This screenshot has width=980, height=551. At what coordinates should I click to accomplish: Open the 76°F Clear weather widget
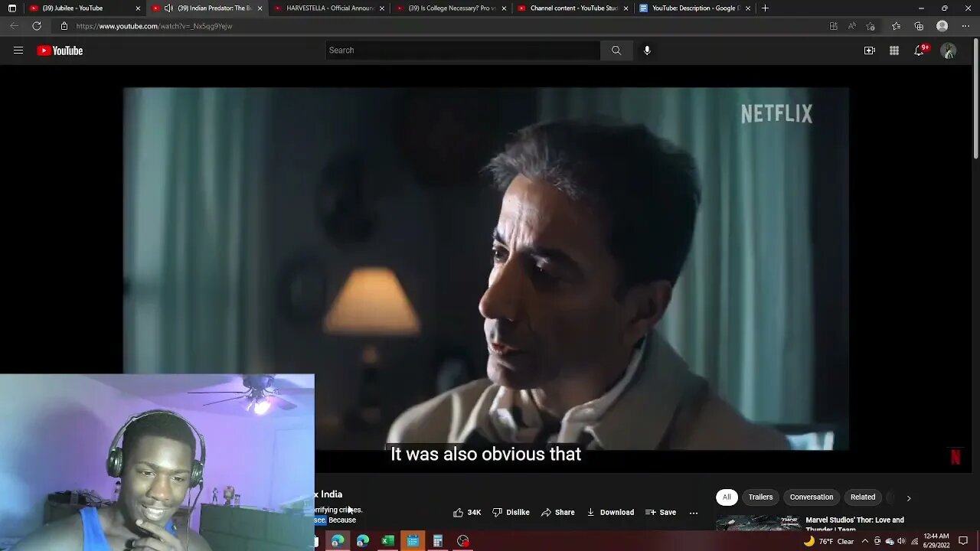point(828,541)
